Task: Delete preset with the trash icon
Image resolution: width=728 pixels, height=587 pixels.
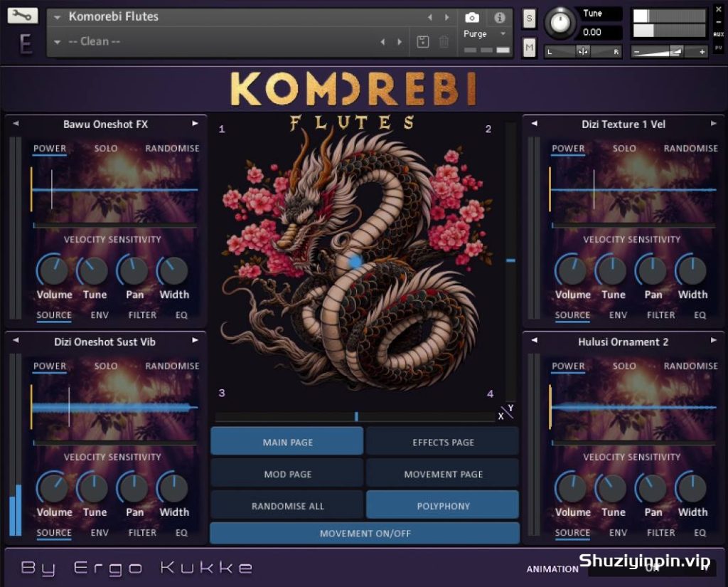Action: pos(444,42)
